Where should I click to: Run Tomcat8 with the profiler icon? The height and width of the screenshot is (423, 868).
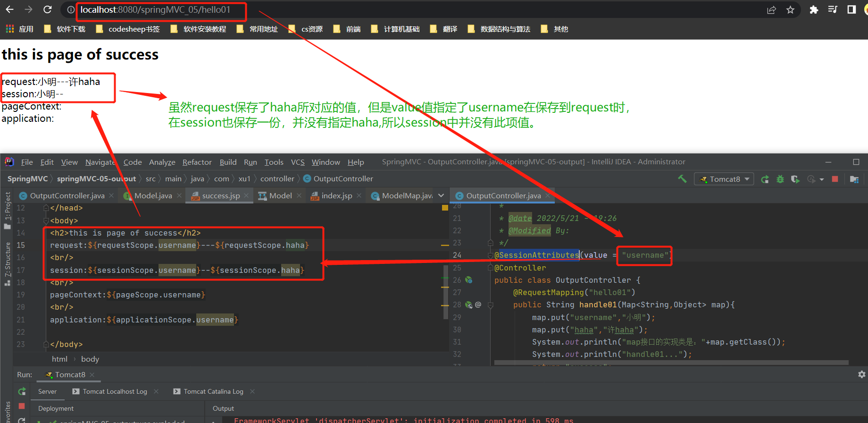coord(811,179)
